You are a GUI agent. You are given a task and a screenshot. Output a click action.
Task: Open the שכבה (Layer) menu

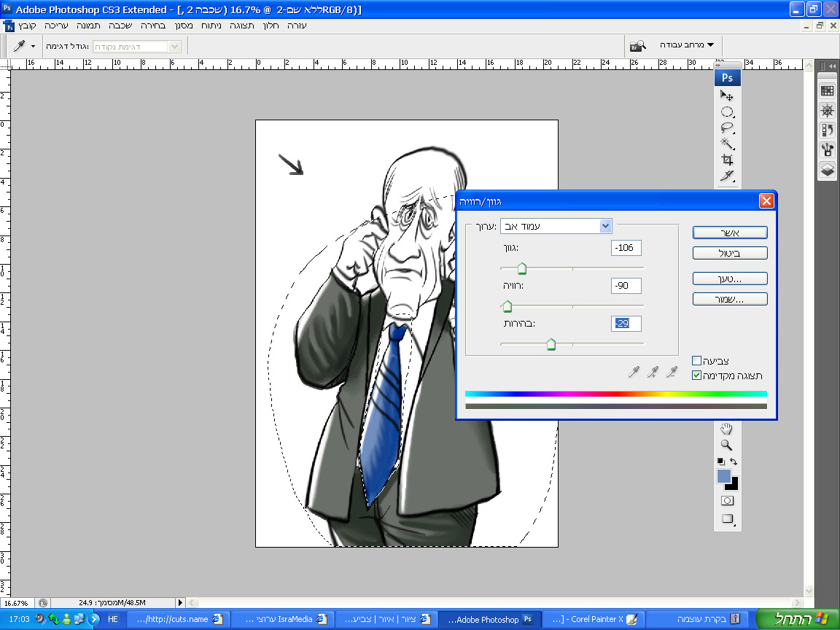[x=120, y=26]
